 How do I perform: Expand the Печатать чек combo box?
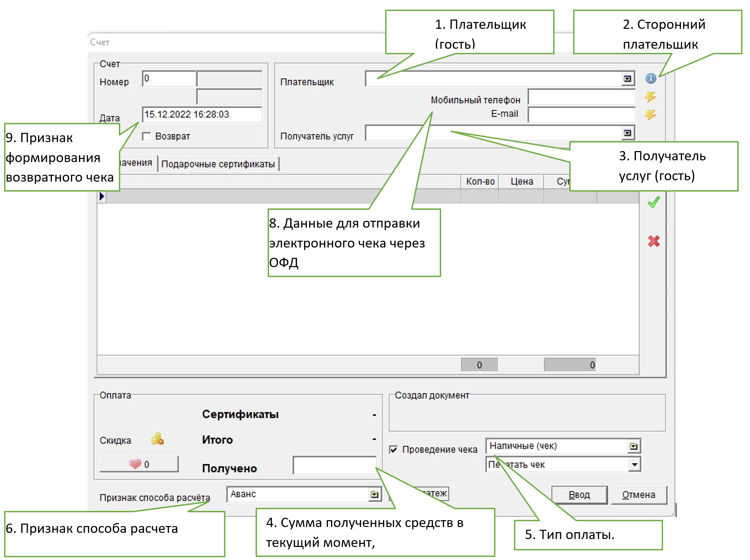click(x=634, y=465)
